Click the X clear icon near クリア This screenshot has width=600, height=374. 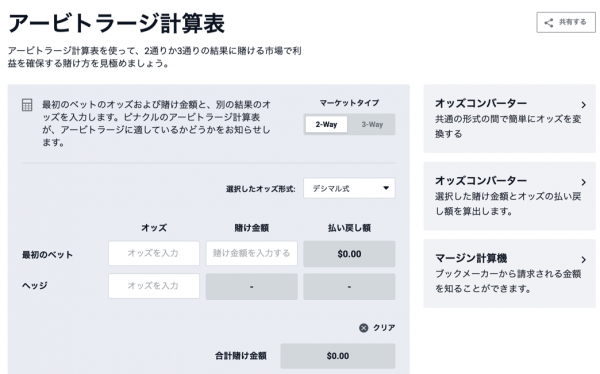364,328
